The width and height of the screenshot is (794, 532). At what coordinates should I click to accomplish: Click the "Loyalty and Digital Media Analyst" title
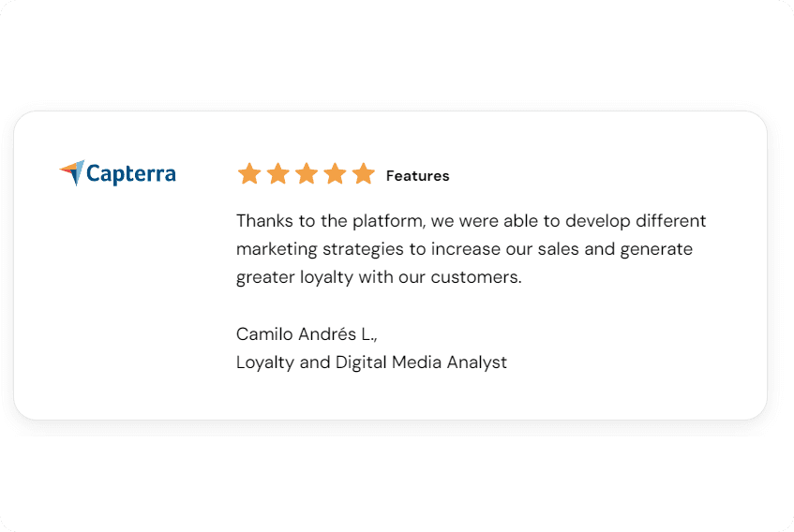pos(371,362)
